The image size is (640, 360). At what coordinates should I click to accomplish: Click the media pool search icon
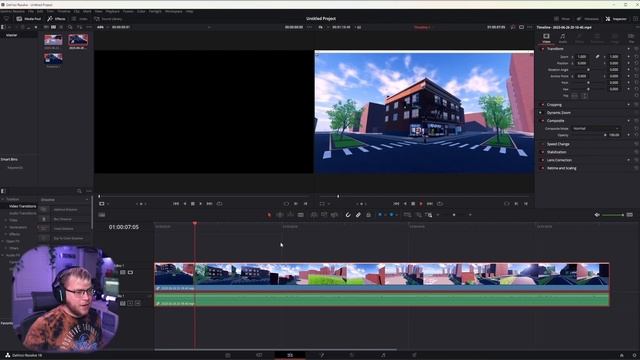pos(70,27)
